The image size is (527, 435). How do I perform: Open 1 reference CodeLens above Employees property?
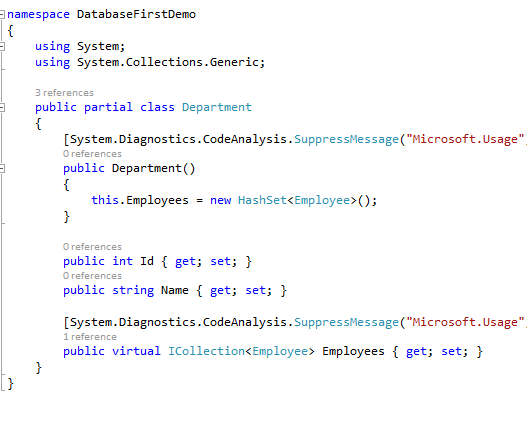tap(90, 337)
